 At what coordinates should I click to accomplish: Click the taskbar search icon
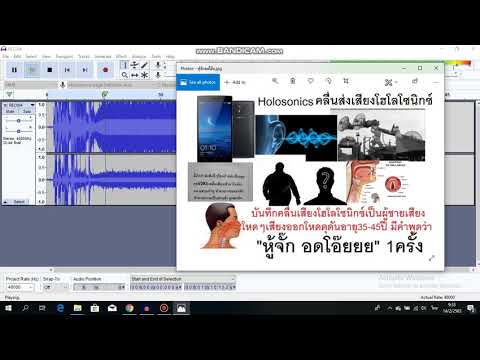[x=25, y=308]
